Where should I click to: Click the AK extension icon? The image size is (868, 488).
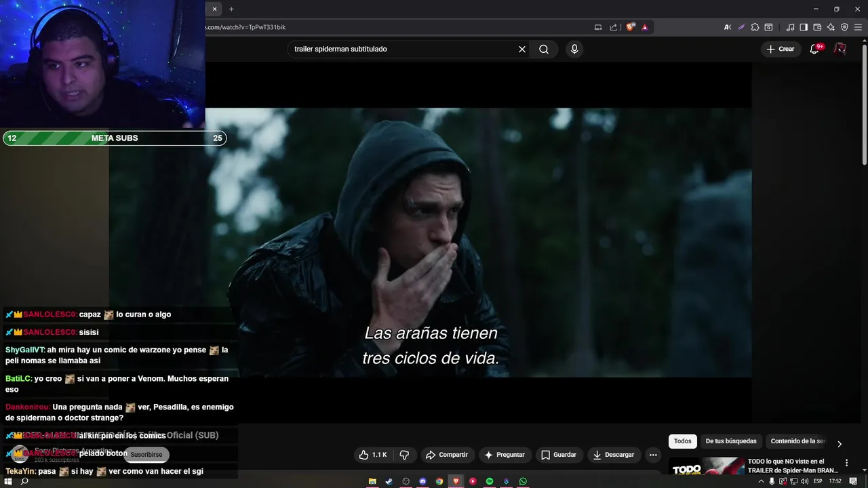point(728,27)
